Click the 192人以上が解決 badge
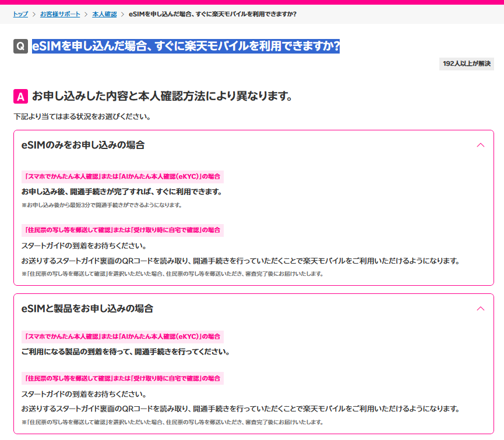 click(x=466, y=63)
